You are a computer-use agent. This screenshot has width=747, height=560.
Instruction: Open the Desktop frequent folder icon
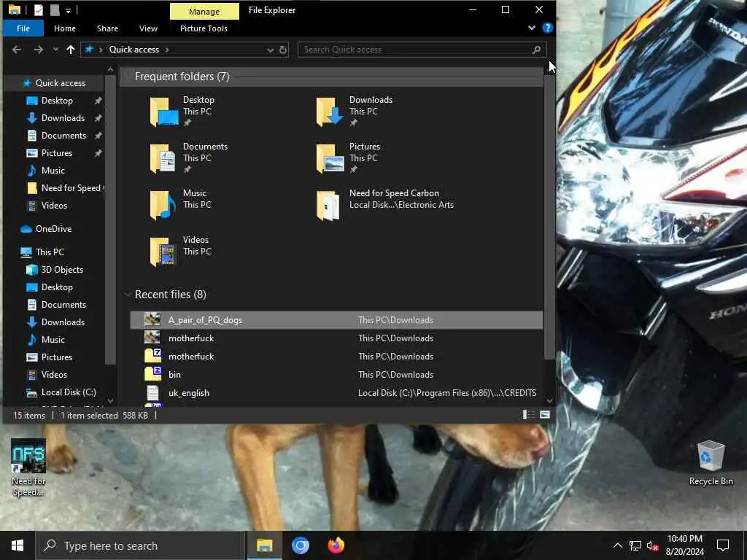click(164, 112)
